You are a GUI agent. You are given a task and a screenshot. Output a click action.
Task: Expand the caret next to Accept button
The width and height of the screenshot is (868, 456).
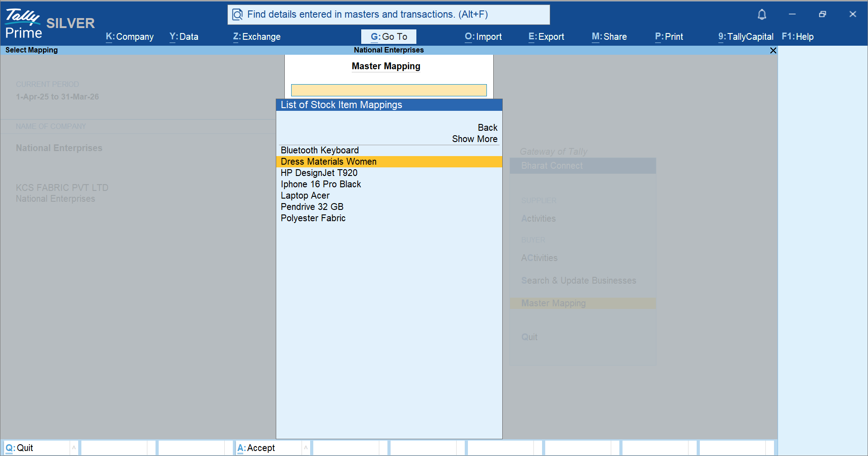(x=306, y=448)
